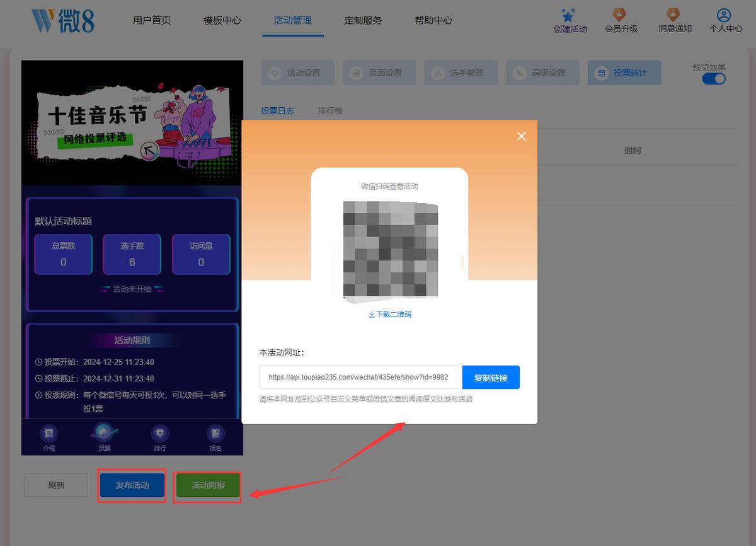Switch to 投票日志 tab

point(277,110)
